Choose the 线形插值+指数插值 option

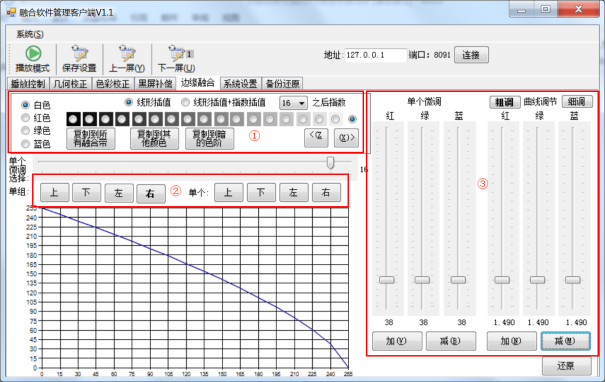[186, 102]
